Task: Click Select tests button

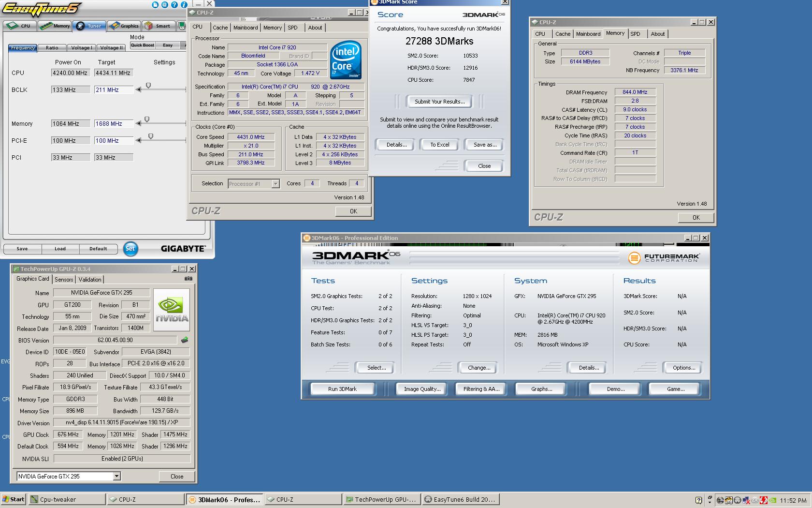Action: pos(377,368)
